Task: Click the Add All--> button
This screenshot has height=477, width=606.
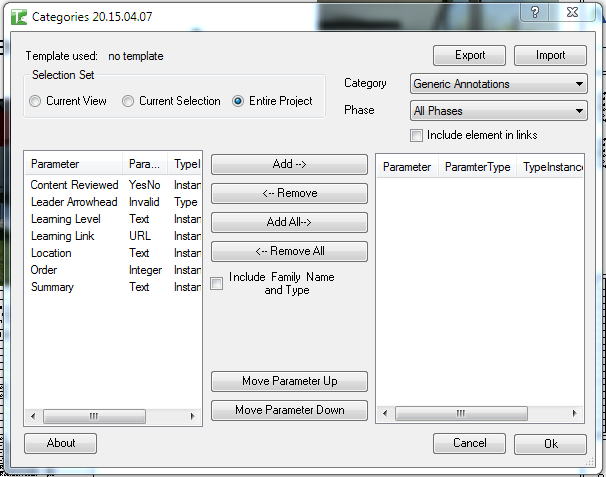Action: click(x=289, y=222)
